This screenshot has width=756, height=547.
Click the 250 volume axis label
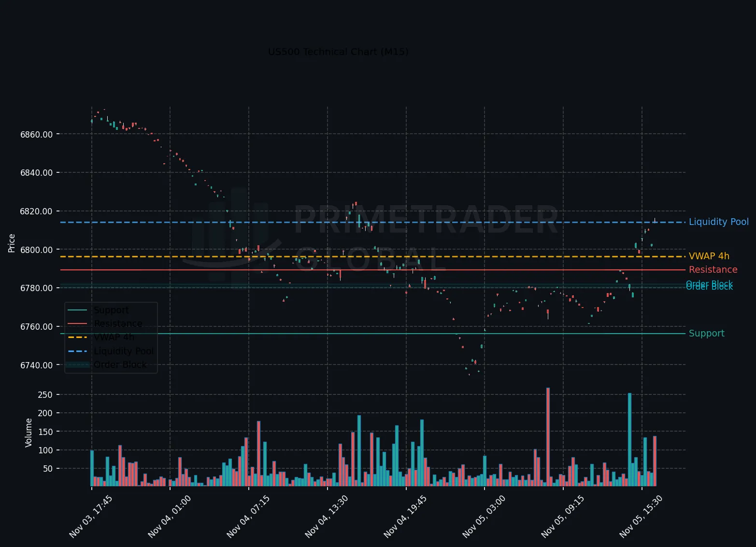[x=45, y=395]
